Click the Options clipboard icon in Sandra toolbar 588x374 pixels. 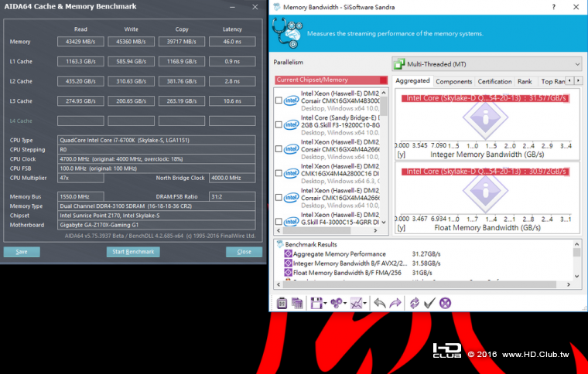(282, 303)
